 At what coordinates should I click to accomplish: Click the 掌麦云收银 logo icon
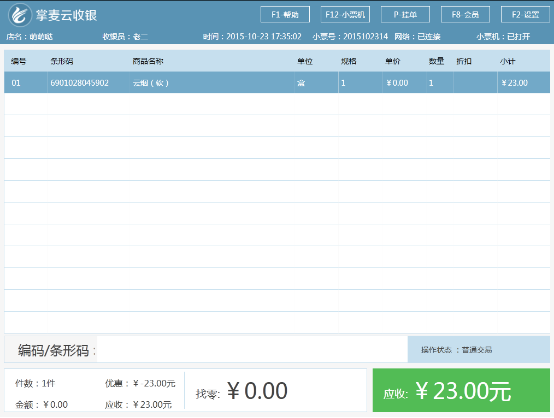[x=20, y=15]
